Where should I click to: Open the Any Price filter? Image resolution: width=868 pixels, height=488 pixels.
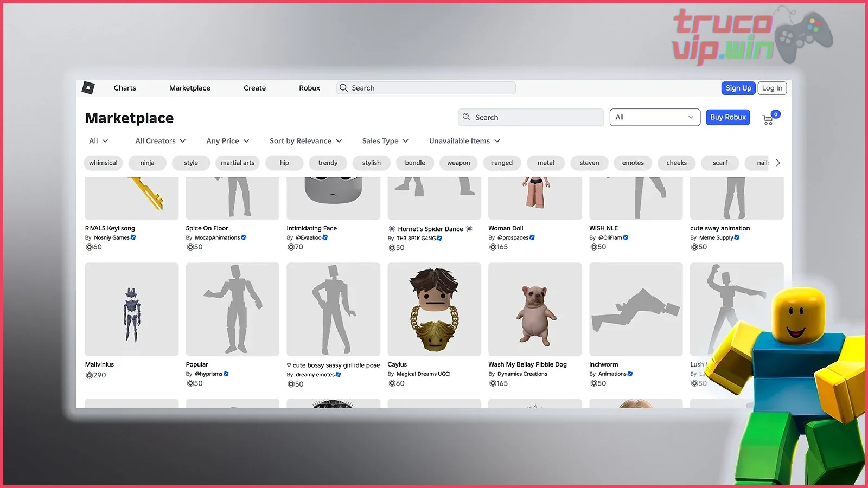click(x=228, y=141)
